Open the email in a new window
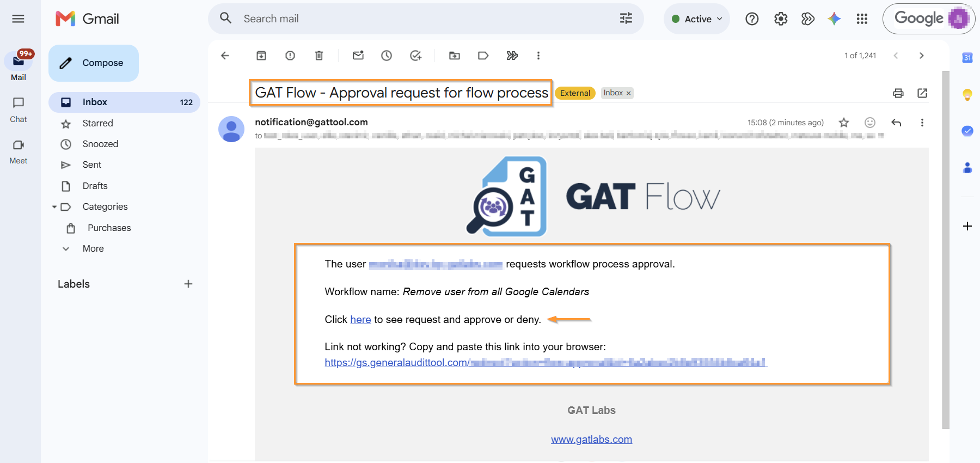Viewport: 980px width, 463px height. click(x=922, y=93)
